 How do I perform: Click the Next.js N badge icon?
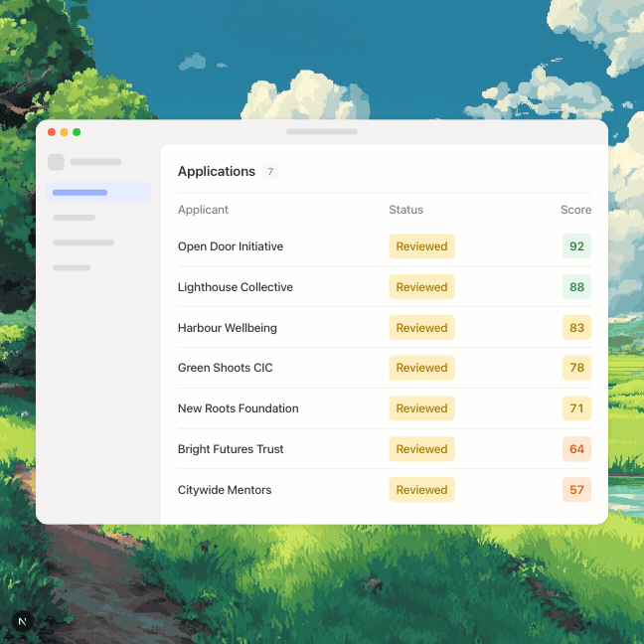22,621
